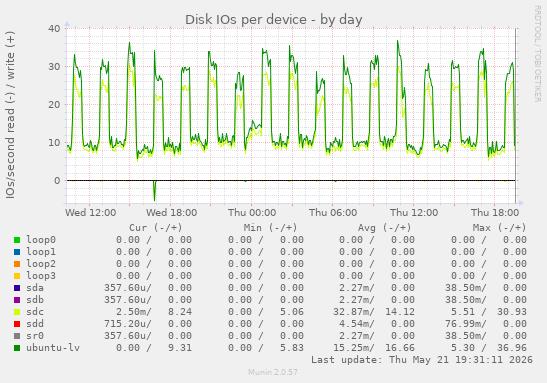Screen dimensions: 547x383
Task: Select the ubuntu-lv legend label
Action: click(x=53, y=348)
